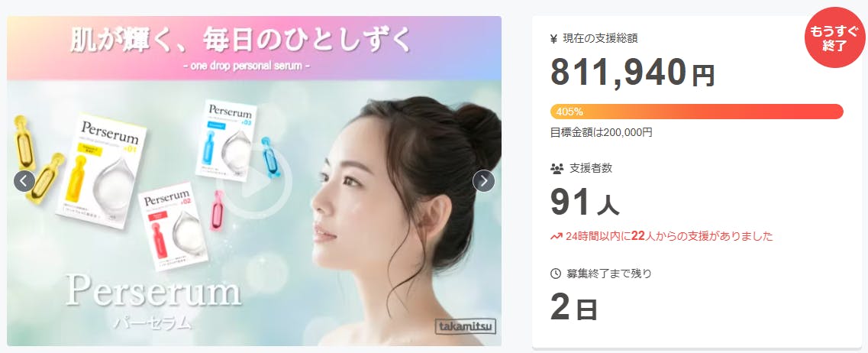This screenshot has height=353, width=868.
Task: Click the people icon next to 支援者数
Action: point(557,168)
